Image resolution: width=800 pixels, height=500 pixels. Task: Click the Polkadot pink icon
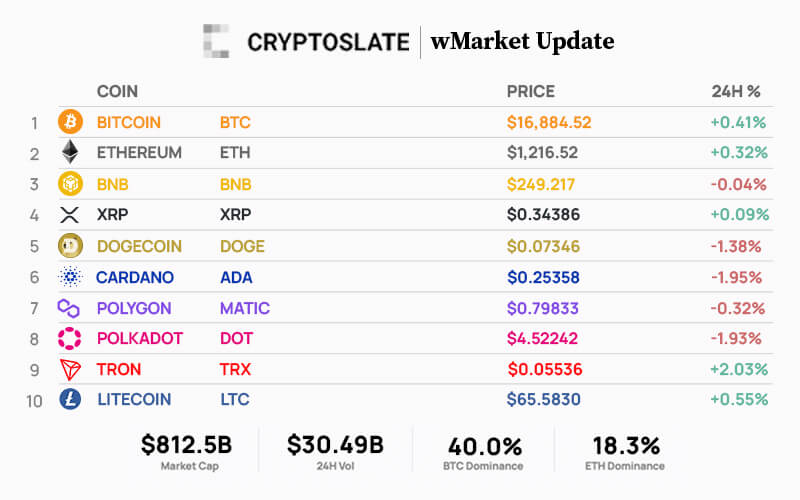click(69, 338)
